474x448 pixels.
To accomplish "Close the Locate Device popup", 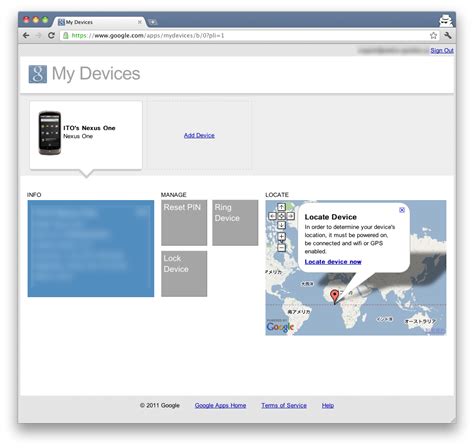I will tap(402, 210).
